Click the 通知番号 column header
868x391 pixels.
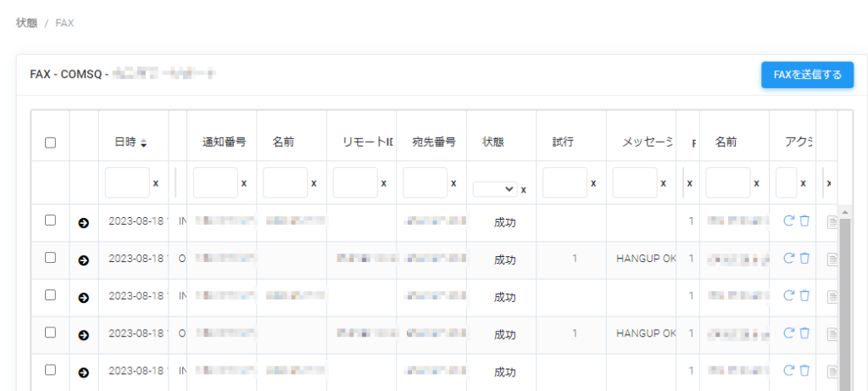[x=224, y=142]
